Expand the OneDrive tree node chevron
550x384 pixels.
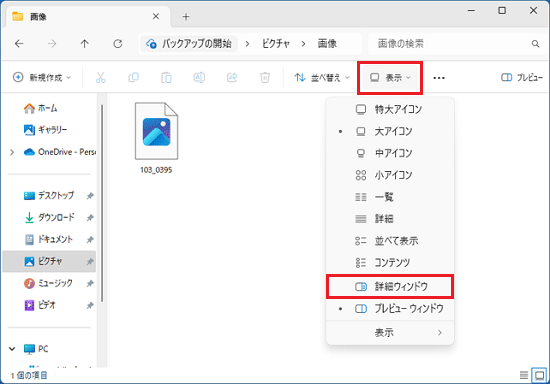click(x=12, y=152)
